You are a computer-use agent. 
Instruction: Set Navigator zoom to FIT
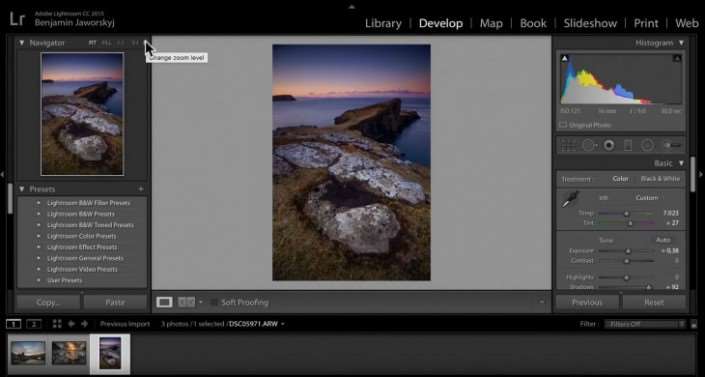coord(92,43)
